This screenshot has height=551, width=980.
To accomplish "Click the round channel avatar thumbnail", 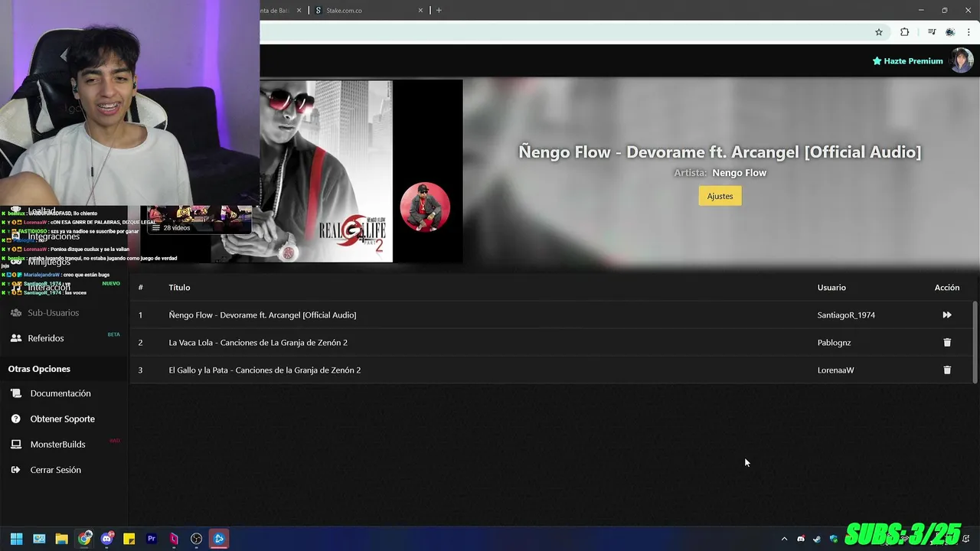I will (x=425, y=207).
